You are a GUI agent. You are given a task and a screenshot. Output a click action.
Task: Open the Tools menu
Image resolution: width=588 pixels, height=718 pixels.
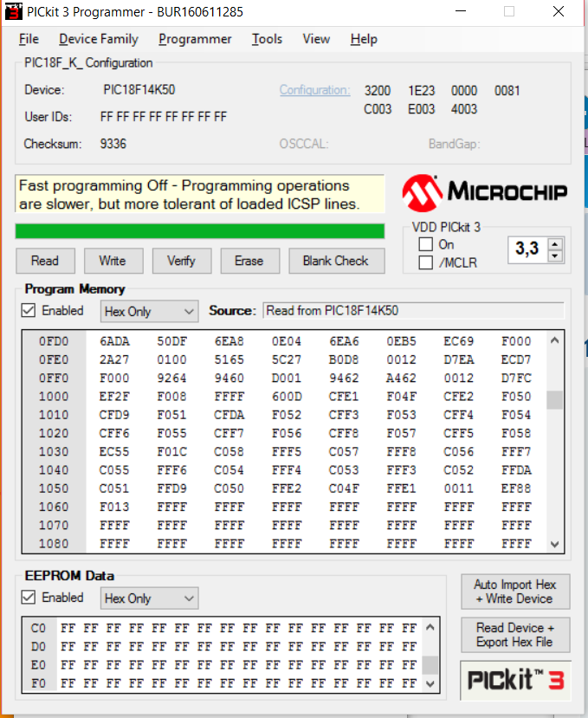267,39
